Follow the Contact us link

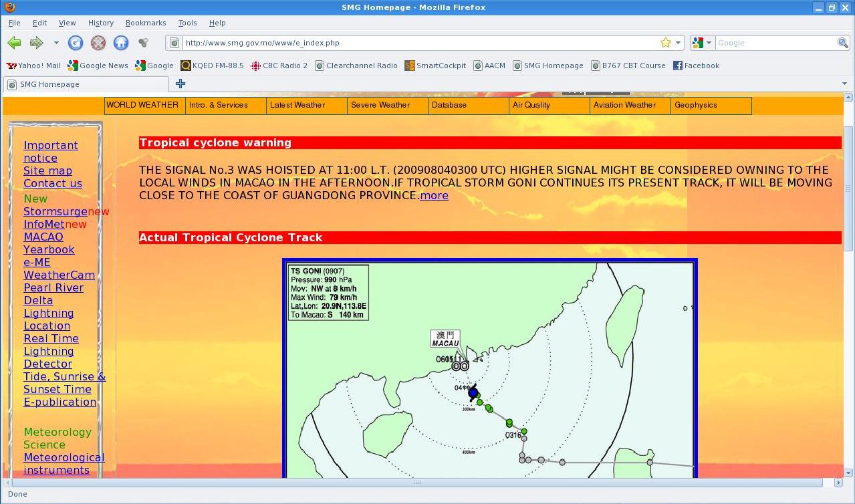click(53, 183)
